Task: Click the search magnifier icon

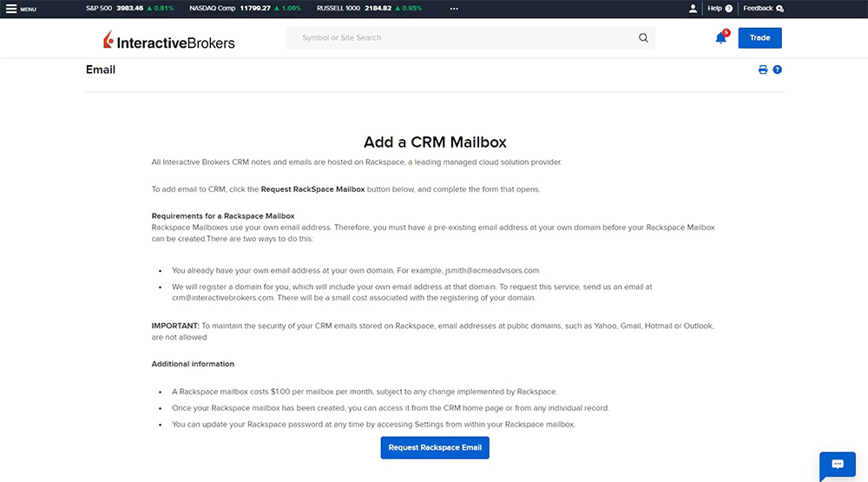Action: (643, 38)
